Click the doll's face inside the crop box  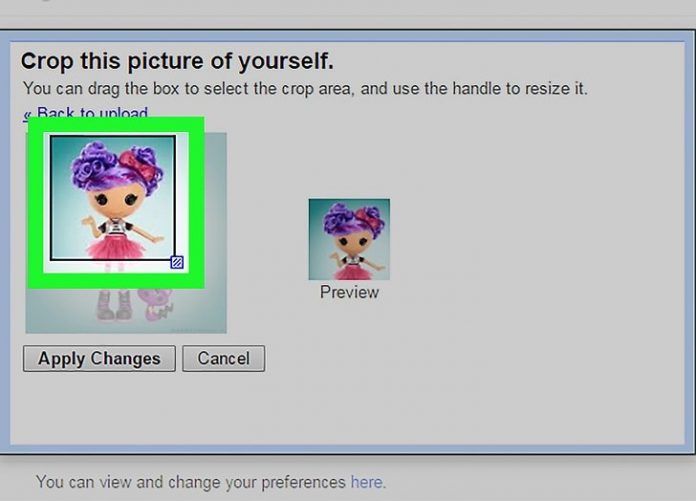coord(118,200)
